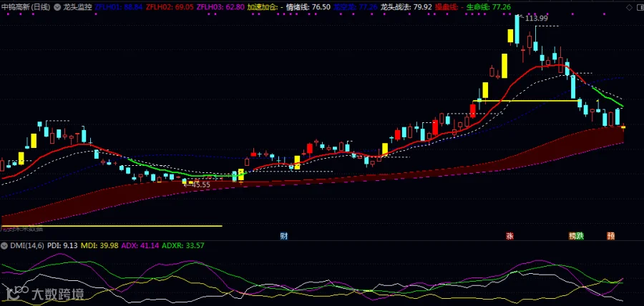Image resolution: width=644 pixels, height=306 pixels.
Task: Collapse the DMI indicator panel arrow
Action: click(x=4, y=246)
